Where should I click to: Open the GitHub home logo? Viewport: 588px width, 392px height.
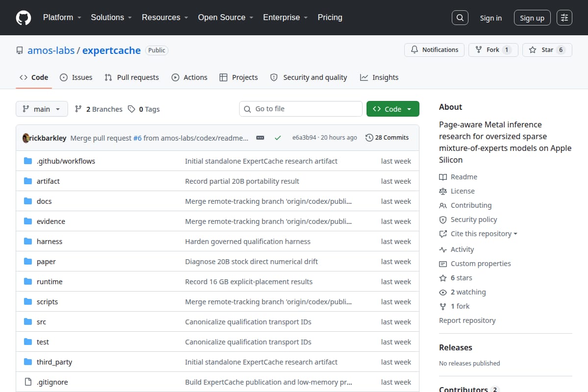[x=24, y=18]
